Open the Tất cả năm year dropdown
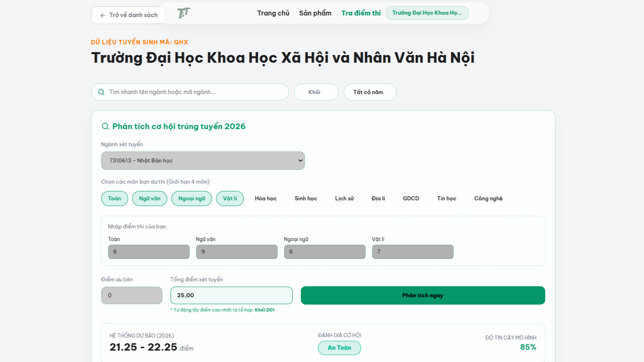The image size is (644, 362). [x=370, y=92]
